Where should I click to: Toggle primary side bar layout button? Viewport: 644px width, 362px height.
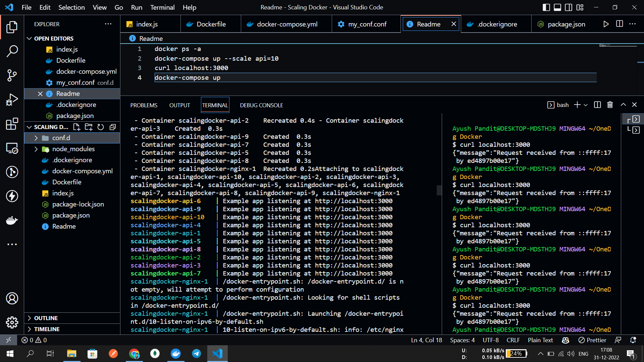pos(546,7)
